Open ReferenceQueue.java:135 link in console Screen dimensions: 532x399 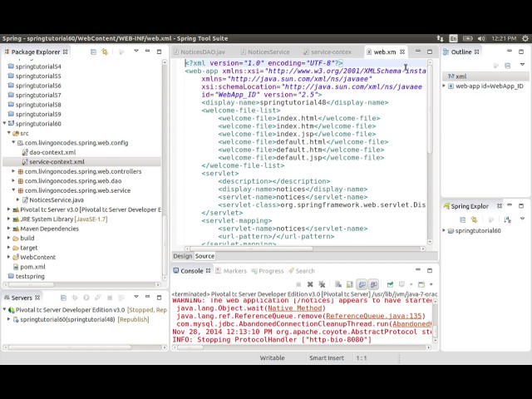(x=373, y=316)
